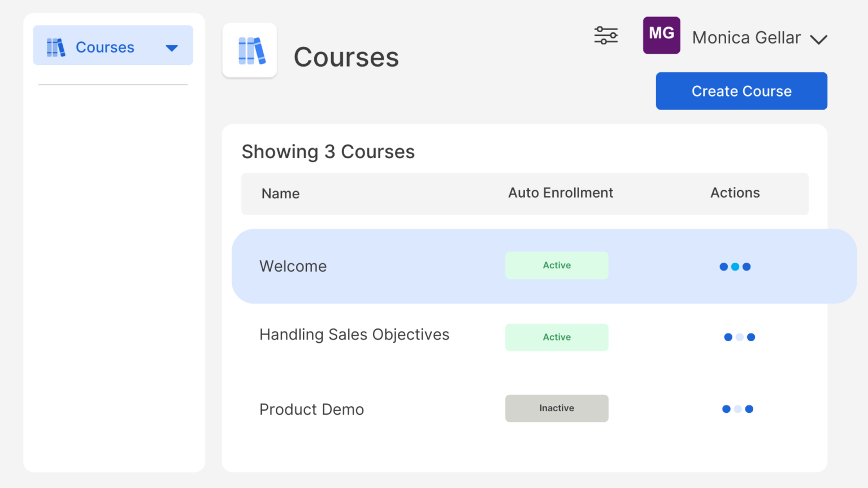Open the Welcome course
This screenshot has height=488, width=868.
click(x=293, y=266)
